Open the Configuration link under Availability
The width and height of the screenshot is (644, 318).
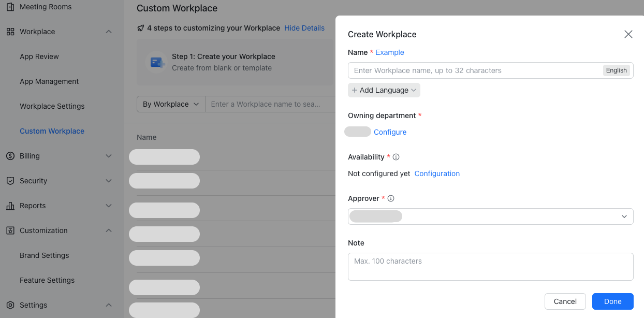(437, 174)
